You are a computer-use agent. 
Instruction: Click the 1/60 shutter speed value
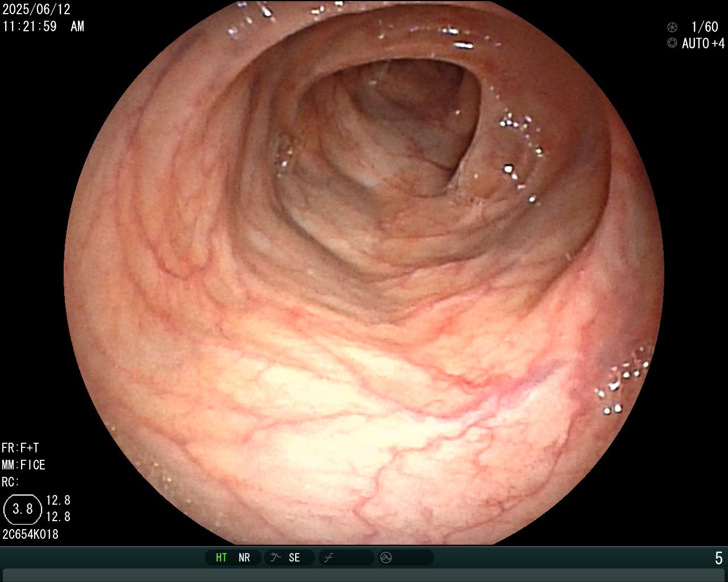(x=705, y=27)
